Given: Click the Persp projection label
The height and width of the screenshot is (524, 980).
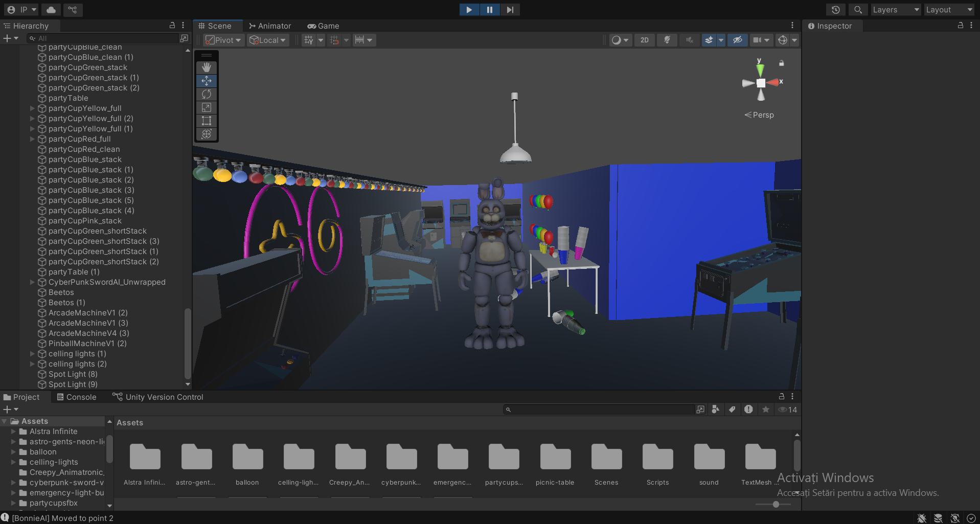Looking at the screenshot, I should [759, 115].
